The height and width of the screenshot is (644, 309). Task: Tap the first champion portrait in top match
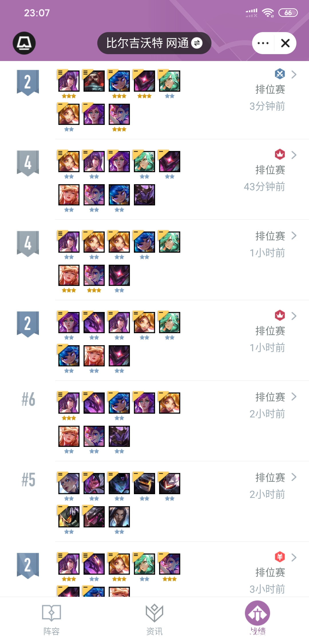pos(69,81)
